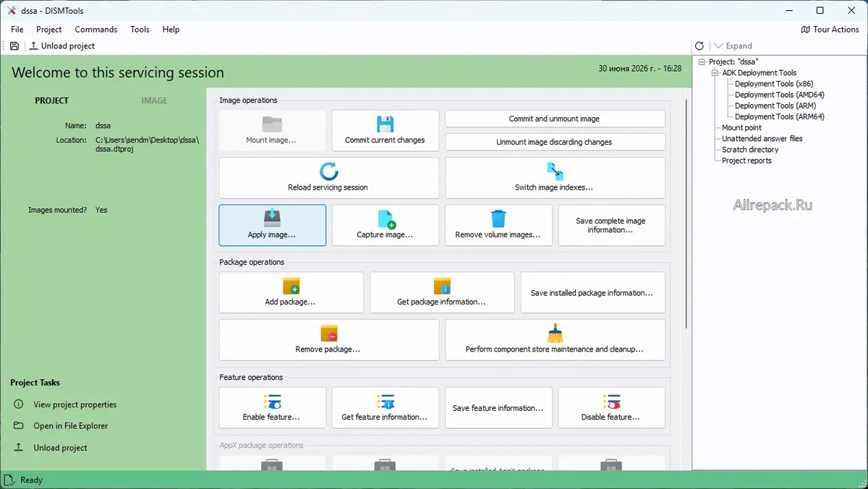The height and width of the screenshot is (489, 868).
Task: Click the date and time 16:28 text
Action: pyautogui.click(x=640, y=69)
